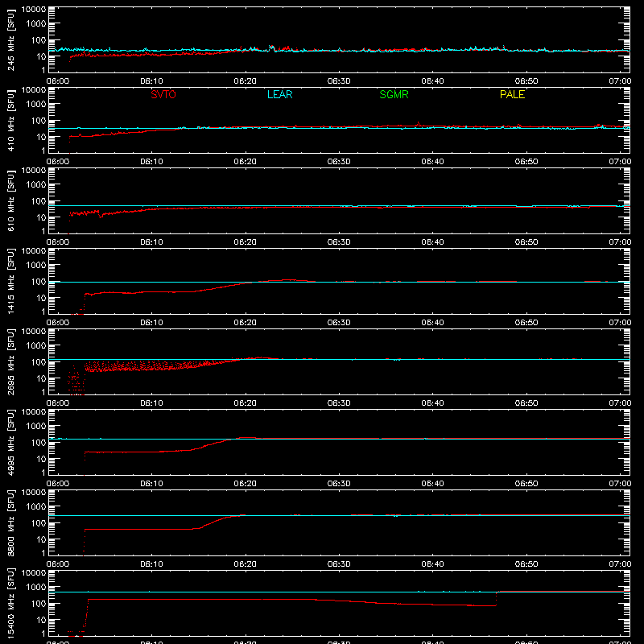Click the 4995 MHz panel's 06:40 time label
This screenshot has width=644, height=644.
[x=432, y=484]
